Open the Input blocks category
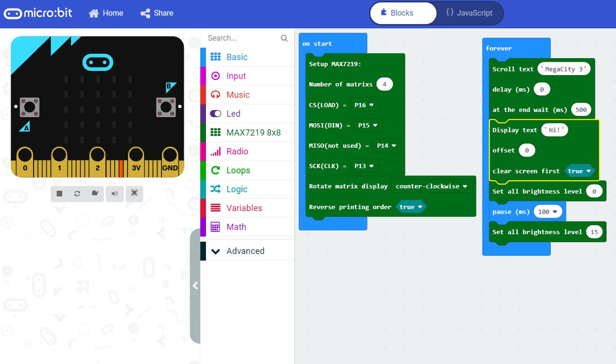616x364 pixels. tap(247, 75)
